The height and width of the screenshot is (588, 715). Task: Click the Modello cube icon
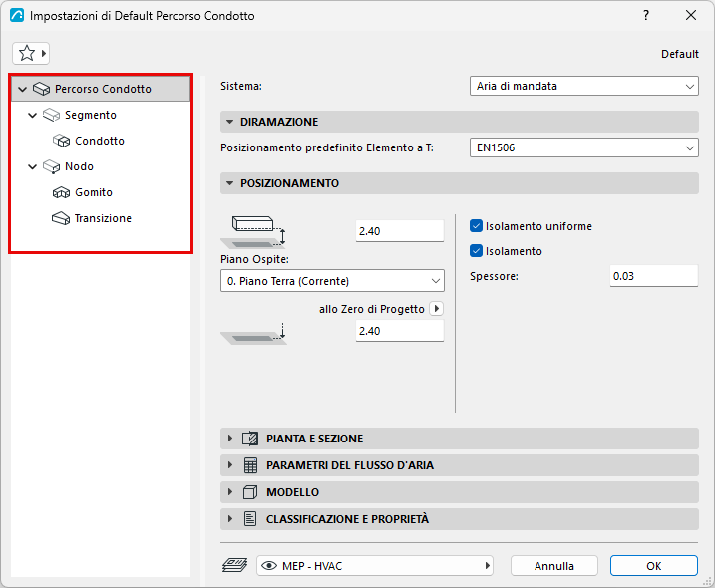[250, 492]
